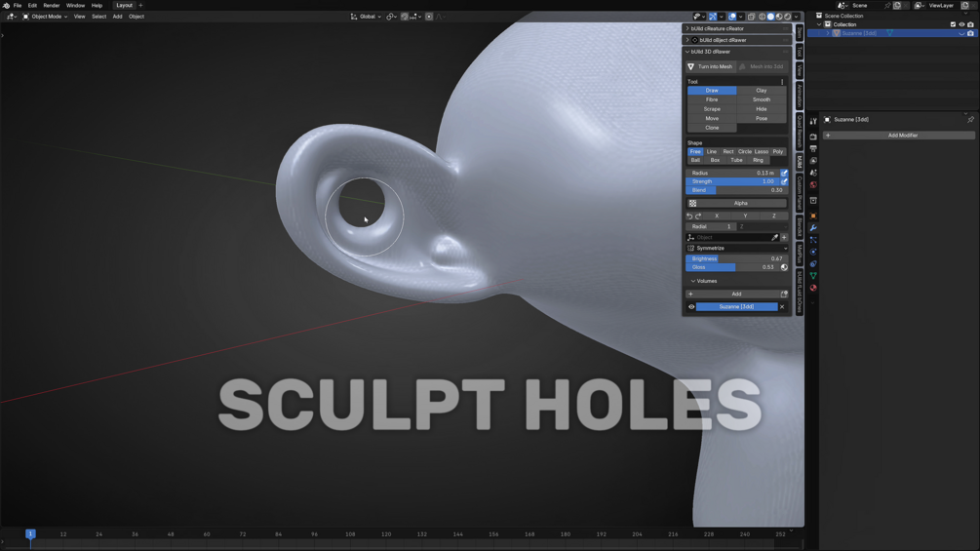Open the Window menu
This screenshot has width=980, height=551.
(76, 5)
